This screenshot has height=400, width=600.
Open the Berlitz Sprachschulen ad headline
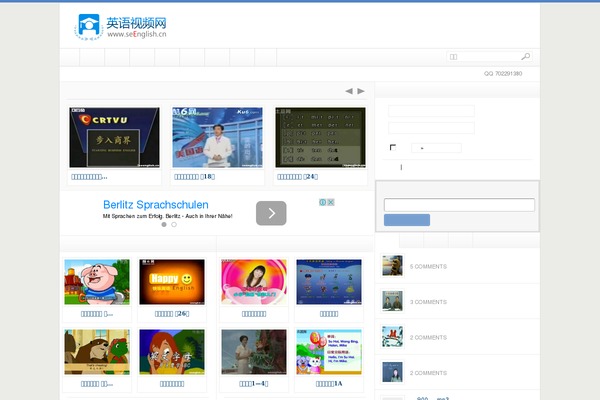156,205
